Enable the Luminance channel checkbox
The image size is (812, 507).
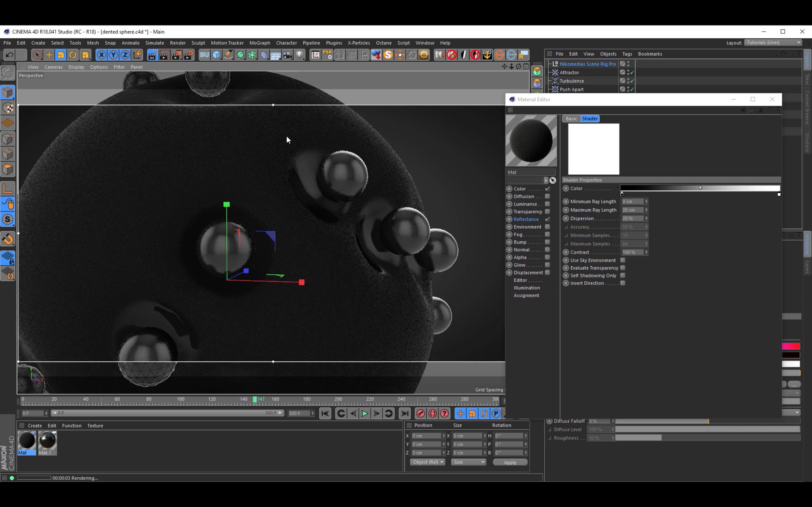[547, 204]
